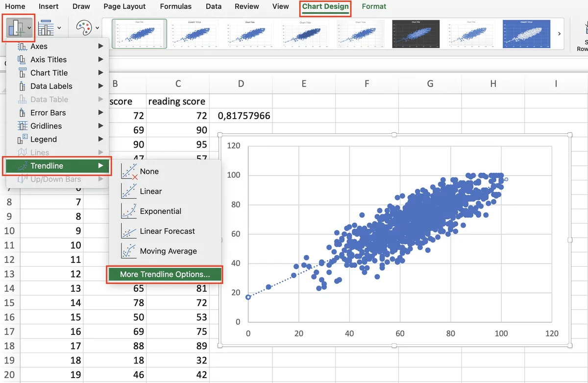Image resolution: width=588 pixels, height=383 pixels.
Task: Switch to the Data tab
Action: point(213,6)
